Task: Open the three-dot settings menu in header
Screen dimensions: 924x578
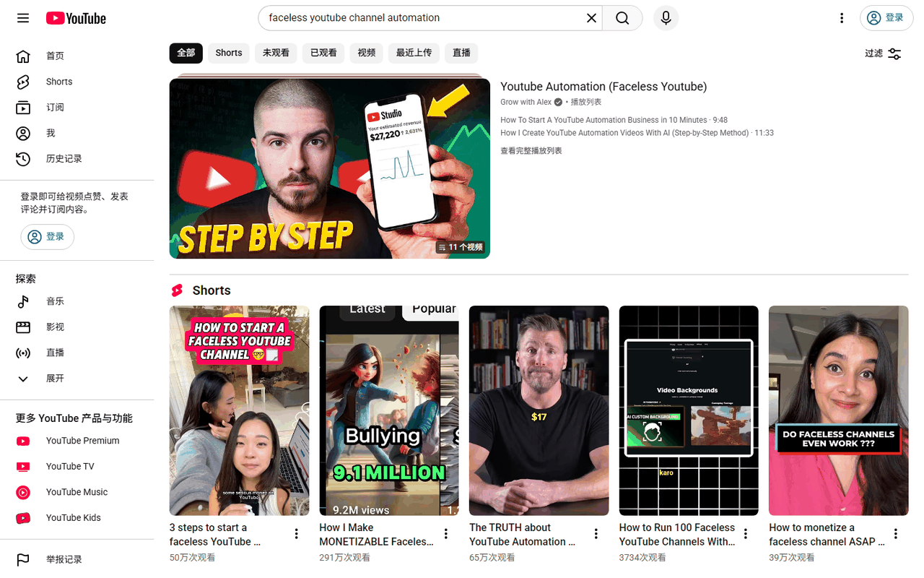Action: 842,18
